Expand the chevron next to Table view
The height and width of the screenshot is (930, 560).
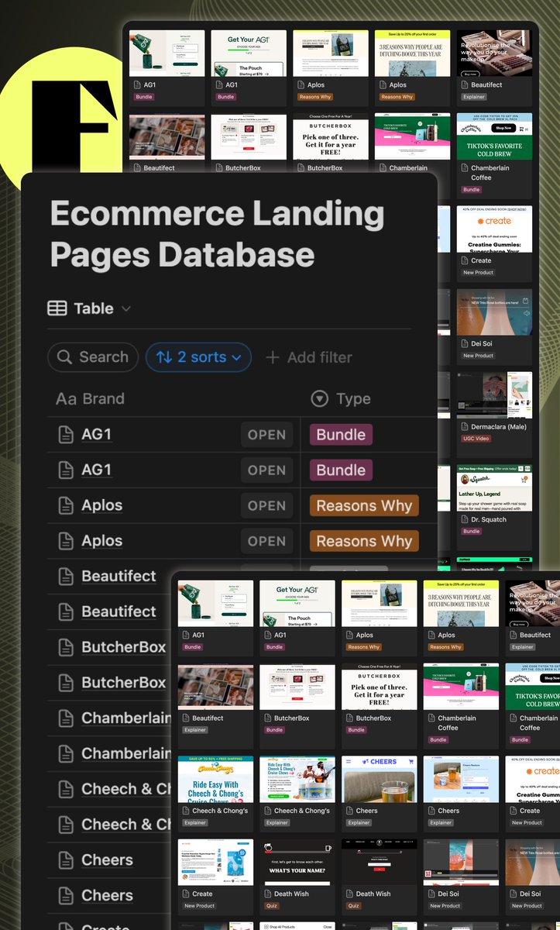(x=126, y=309)
